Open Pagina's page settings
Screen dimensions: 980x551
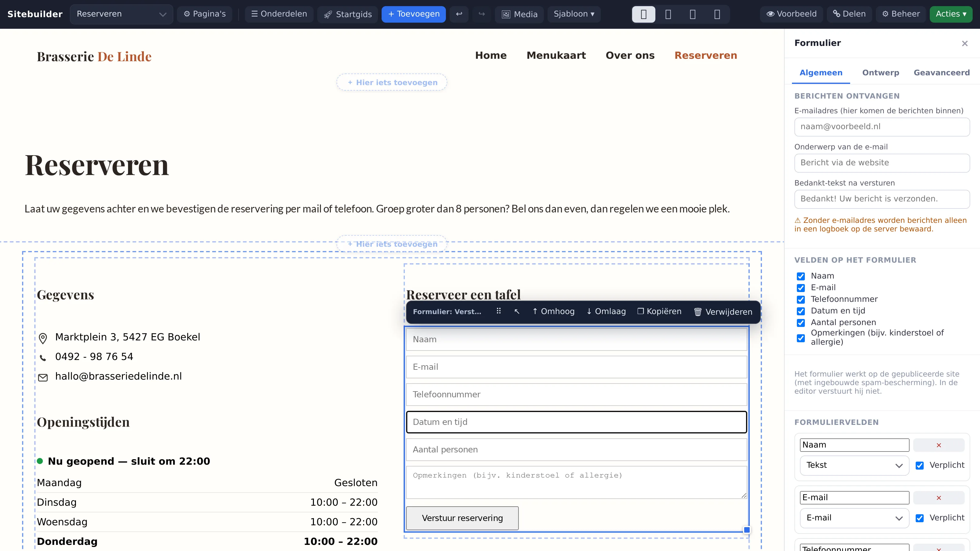[205, 14]
